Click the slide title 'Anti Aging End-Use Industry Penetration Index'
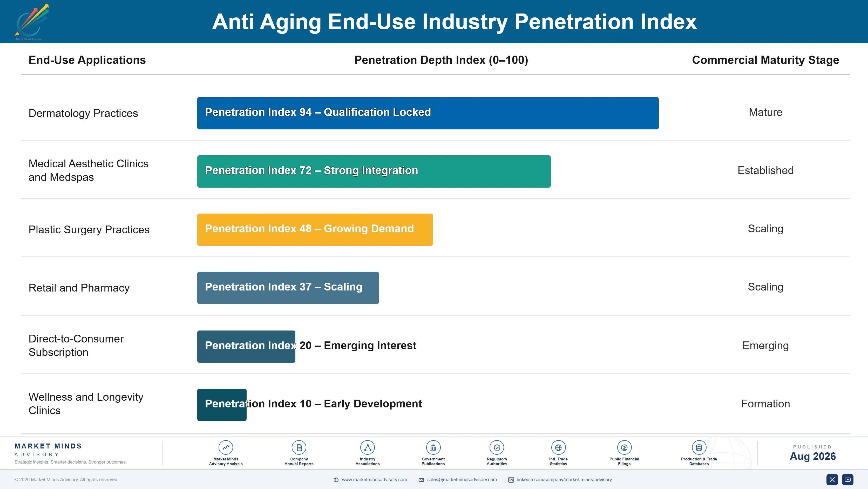The width and height of the screenshot is (868, 489). 455,22
